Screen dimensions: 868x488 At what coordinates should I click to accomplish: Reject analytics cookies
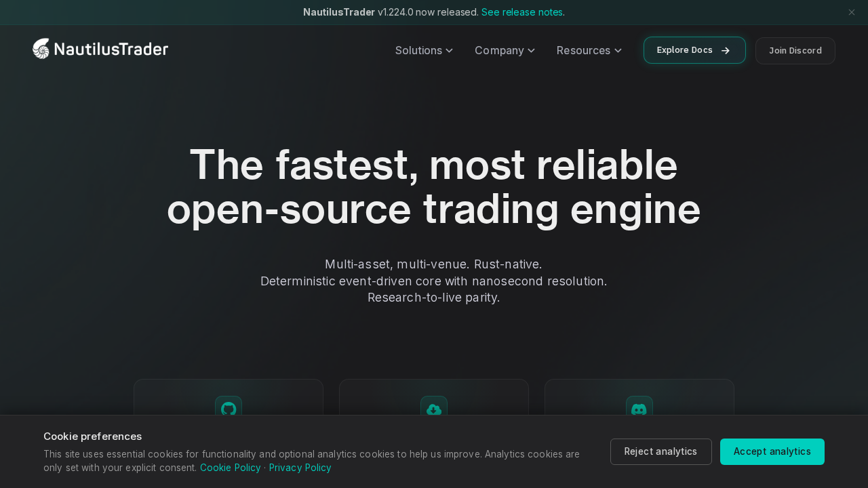(660, 451)
